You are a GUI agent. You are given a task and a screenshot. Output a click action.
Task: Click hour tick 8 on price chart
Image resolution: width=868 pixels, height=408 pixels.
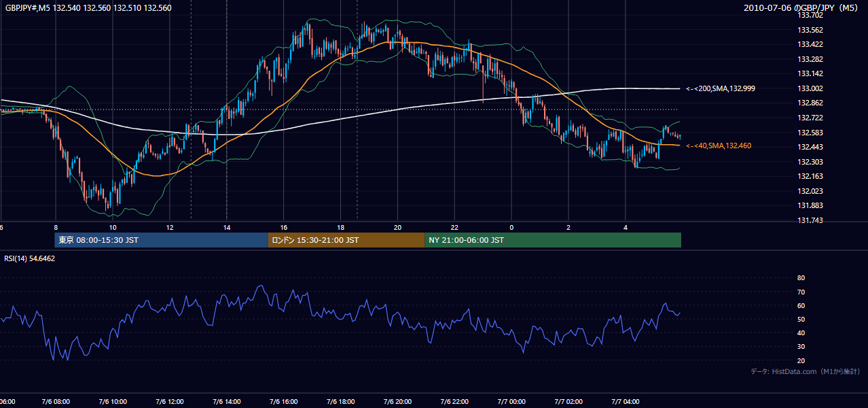pos(56,228)
